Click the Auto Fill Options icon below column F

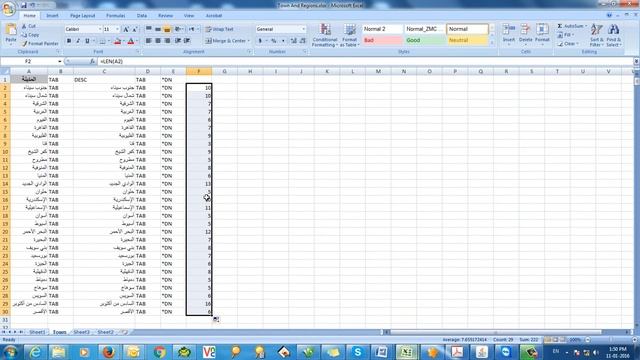click(216, 319)
